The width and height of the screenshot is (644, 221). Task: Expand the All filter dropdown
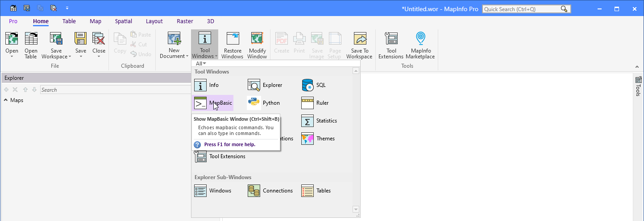point(201,64)
